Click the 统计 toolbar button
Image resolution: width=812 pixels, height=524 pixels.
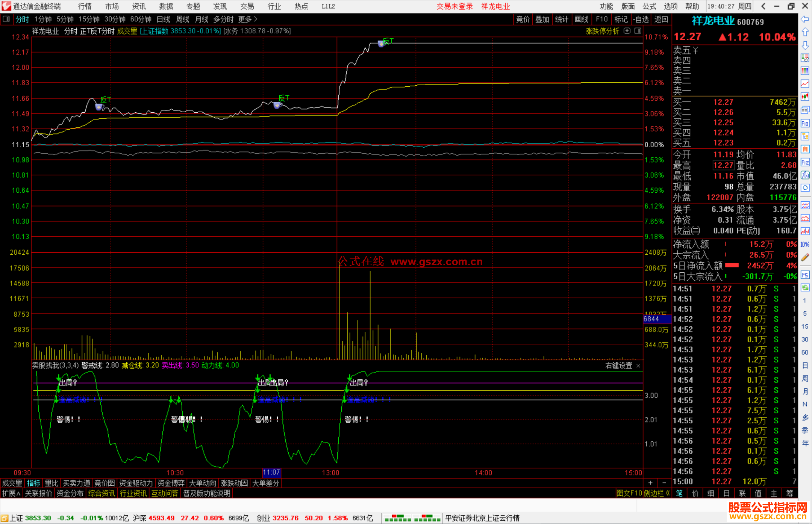click(562, 19)
